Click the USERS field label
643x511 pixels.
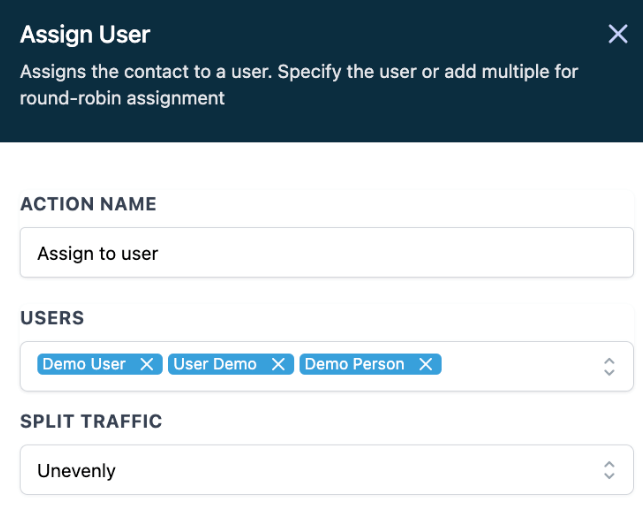click(x=52, y=318)
